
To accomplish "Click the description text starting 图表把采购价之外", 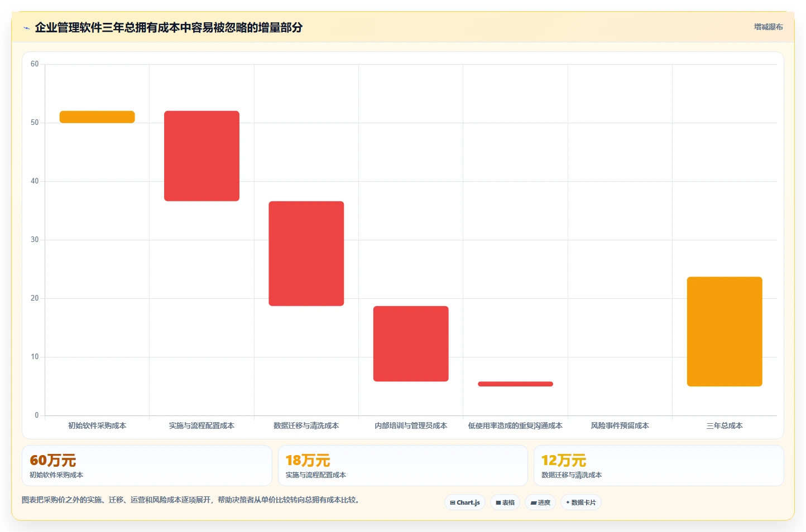I will pos(192,500).
